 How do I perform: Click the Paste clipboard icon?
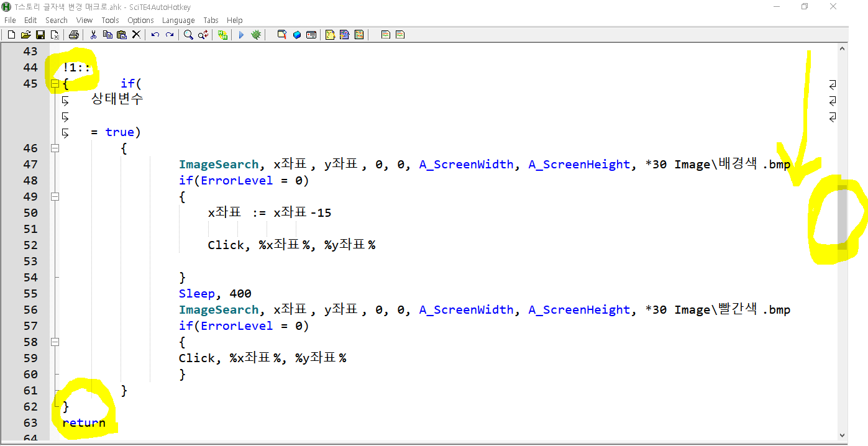(122, 35)
